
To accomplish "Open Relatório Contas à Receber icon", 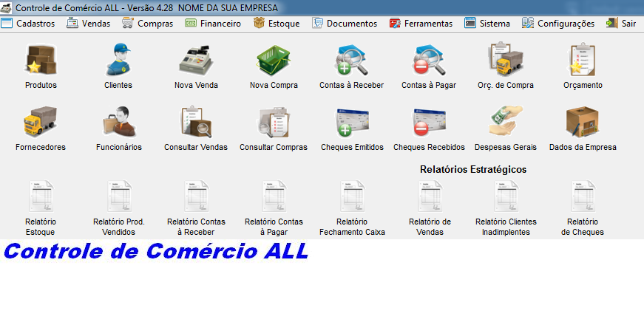I will (197, 196).
